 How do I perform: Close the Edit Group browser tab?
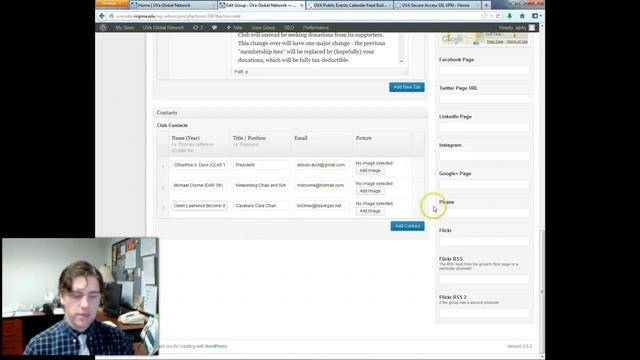coord(302,5)
